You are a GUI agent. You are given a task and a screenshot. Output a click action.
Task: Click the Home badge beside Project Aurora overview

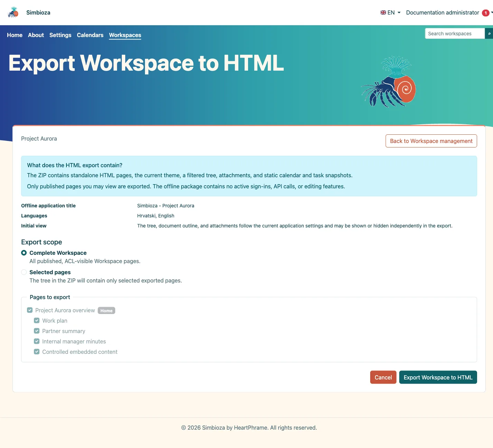tap(106, 311)
